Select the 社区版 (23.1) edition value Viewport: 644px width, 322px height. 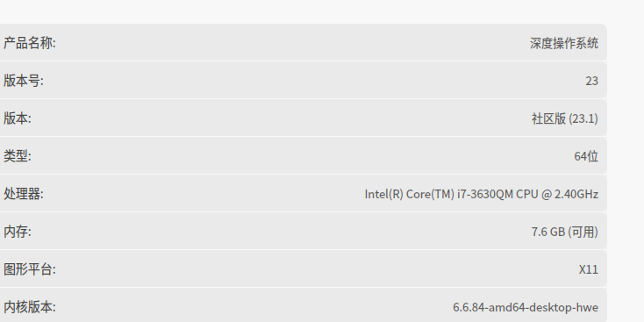pyautogui.click(x=565, y=118)
